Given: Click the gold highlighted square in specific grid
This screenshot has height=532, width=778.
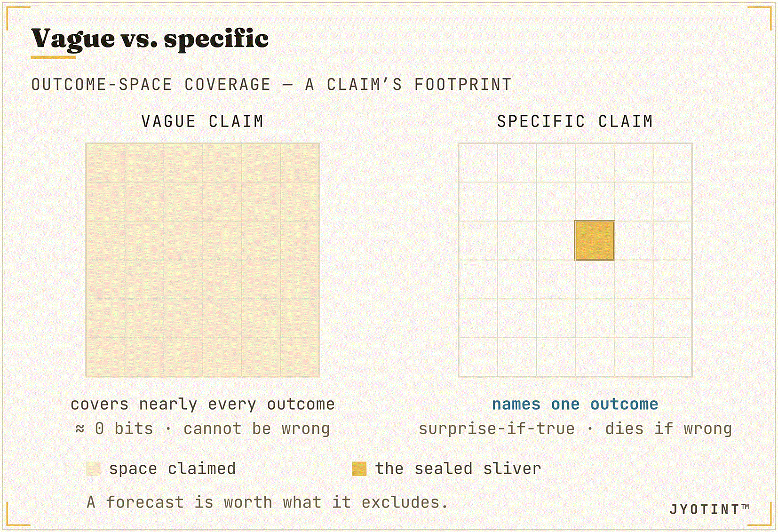Looking at the screenshot, I should pyautogui.click(x=595, y=240).
